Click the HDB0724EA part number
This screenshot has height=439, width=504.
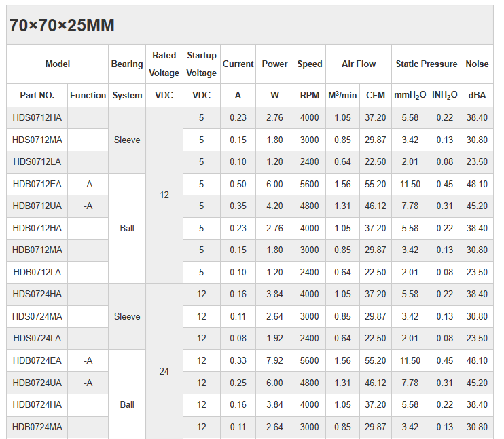(x=37, y=360)
